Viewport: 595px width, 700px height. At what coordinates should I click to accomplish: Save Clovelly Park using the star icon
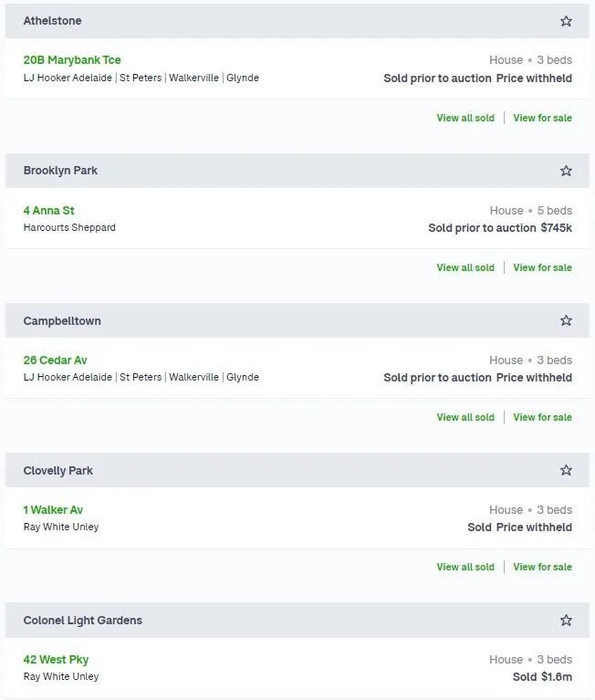click(x=566, y=470)
